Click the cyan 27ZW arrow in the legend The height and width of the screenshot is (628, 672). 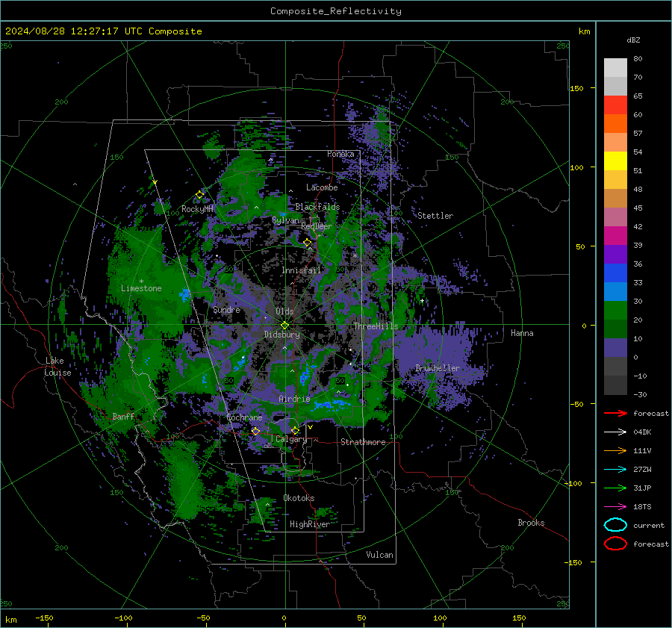click(615, 470)
